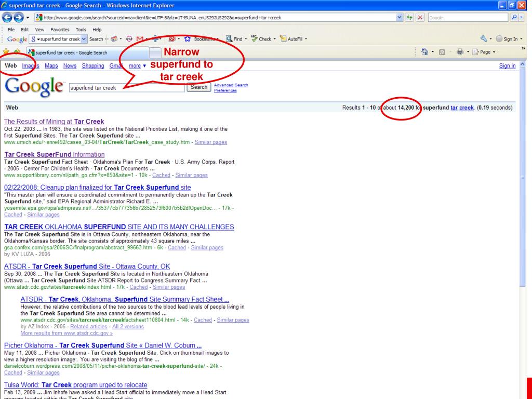The width and height of the screenshot is (532, 399).
Task: Expand the Google 'more' menu
Action: 137,66
